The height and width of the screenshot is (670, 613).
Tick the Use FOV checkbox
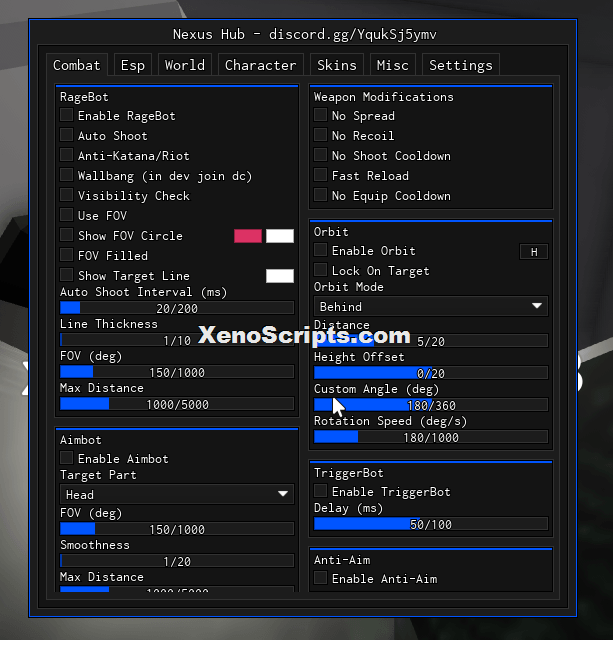click(66, 215)
